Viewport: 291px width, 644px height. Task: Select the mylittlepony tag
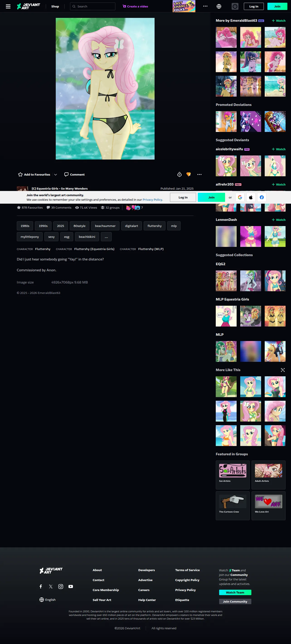click(x=30, y=237)
